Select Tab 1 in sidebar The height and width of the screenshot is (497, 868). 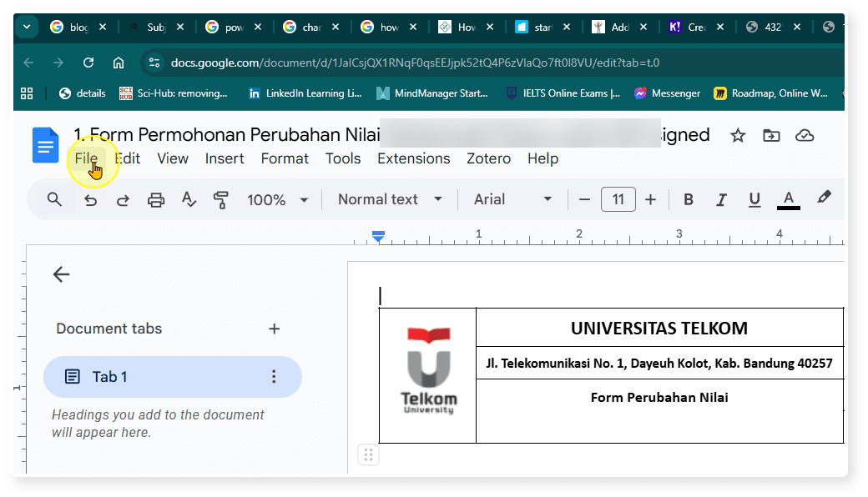click(x=172, y=377)
